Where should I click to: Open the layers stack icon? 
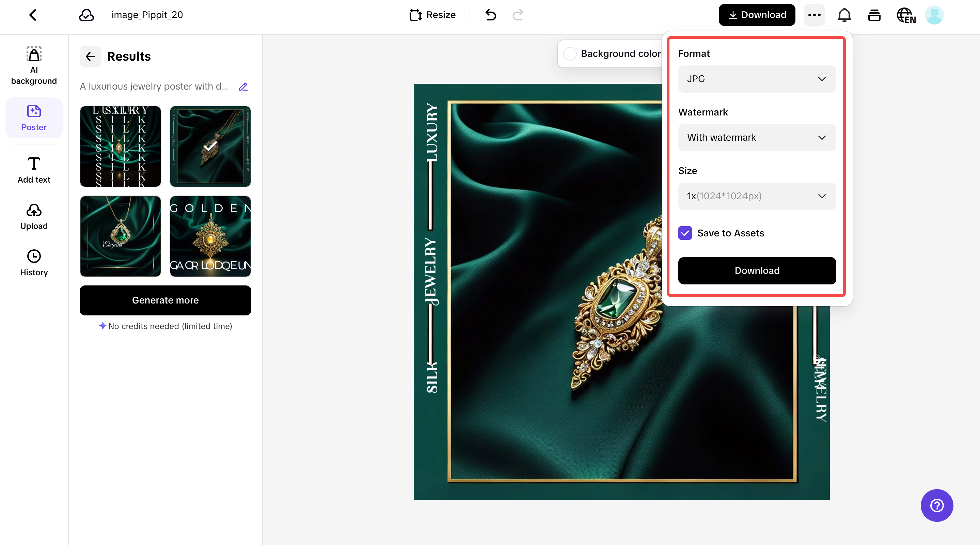tap(874, 15)
